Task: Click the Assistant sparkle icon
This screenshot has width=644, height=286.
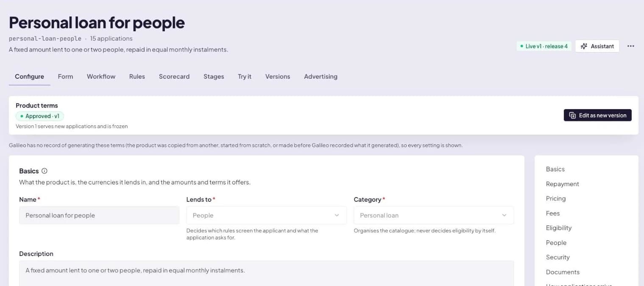Action: tap(584, 46)
